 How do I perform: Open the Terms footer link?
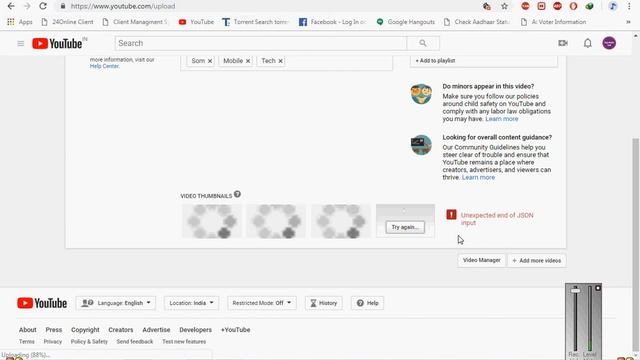point(27,342)
